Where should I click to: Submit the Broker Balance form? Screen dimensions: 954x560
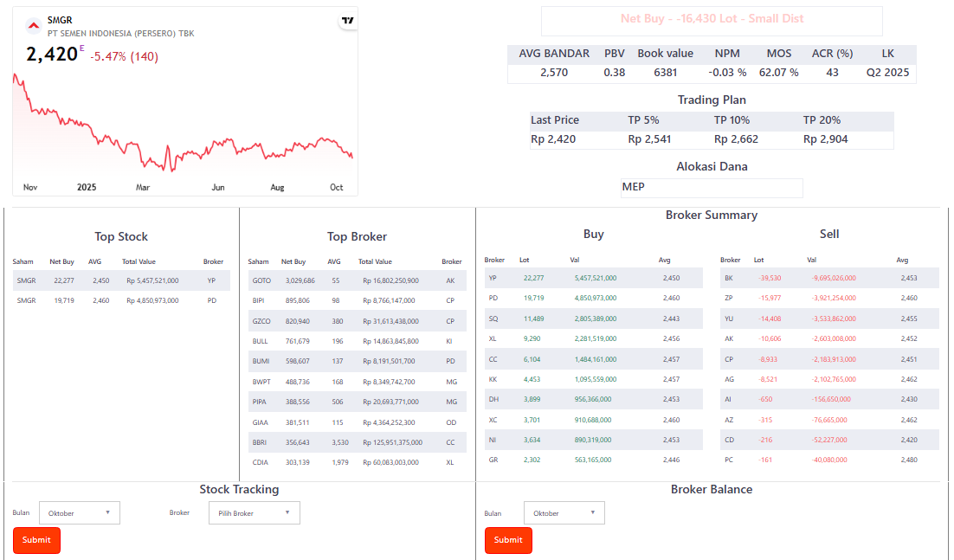pyautogui.click(x=508, y=540)
